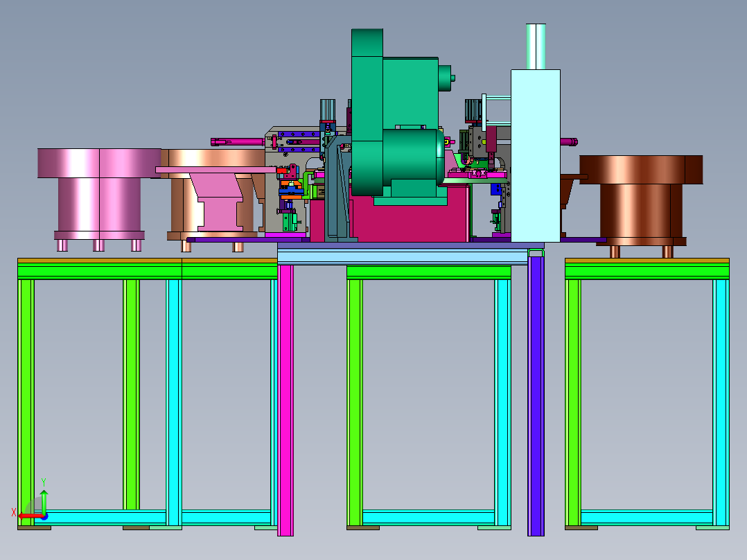Select the cyan cylinder atop the pale cabinet
Image resolution: width=747 pixels, height=560 pixels.
coord(536,46)
